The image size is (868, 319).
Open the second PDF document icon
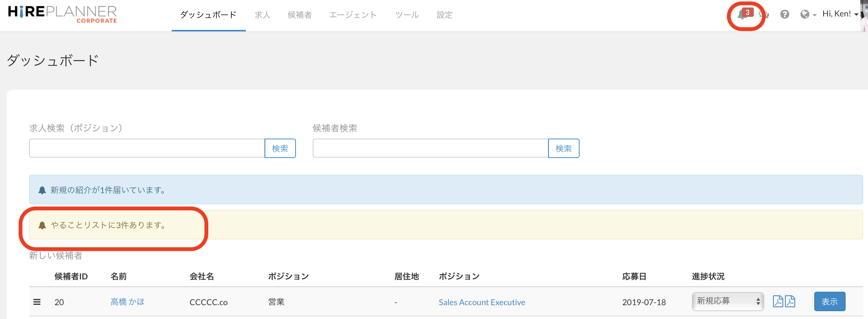click(x=790, y=301)
